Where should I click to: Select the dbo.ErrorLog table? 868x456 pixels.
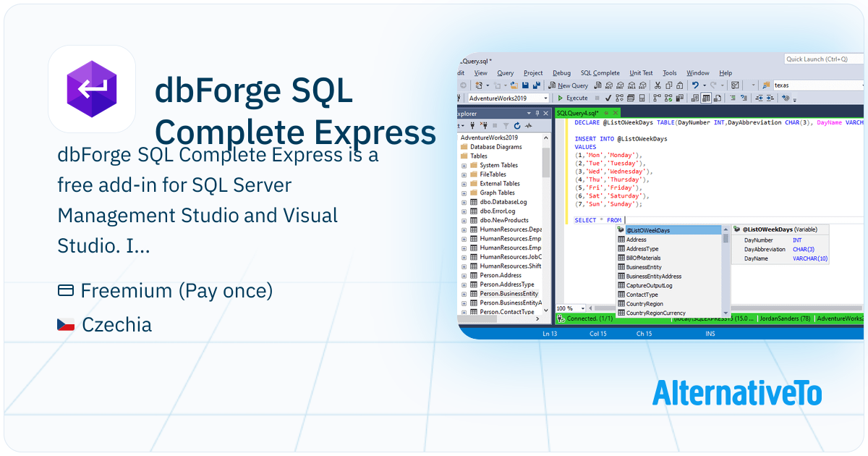coord(495,211)
